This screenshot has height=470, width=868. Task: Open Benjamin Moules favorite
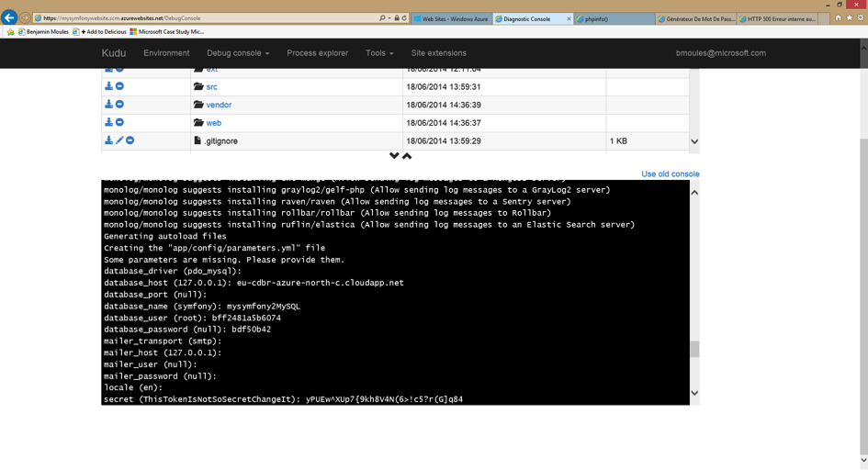[x=43, y=32]
